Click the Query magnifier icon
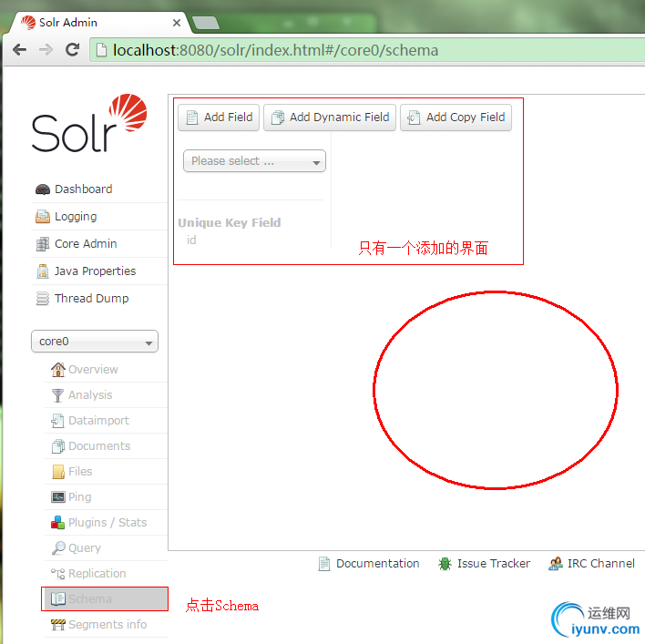 tap(58, 547)
